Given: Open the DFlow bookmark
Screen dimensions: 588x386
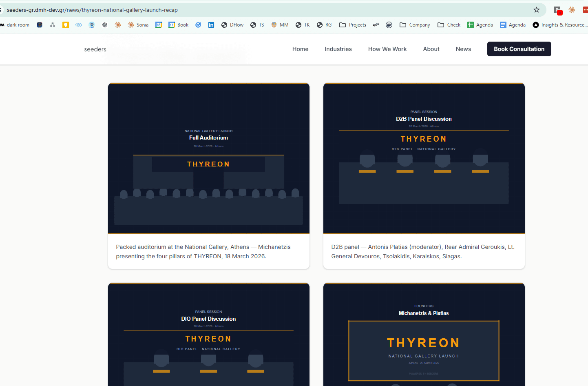Looking at the screenshot, I should point(232,25).
